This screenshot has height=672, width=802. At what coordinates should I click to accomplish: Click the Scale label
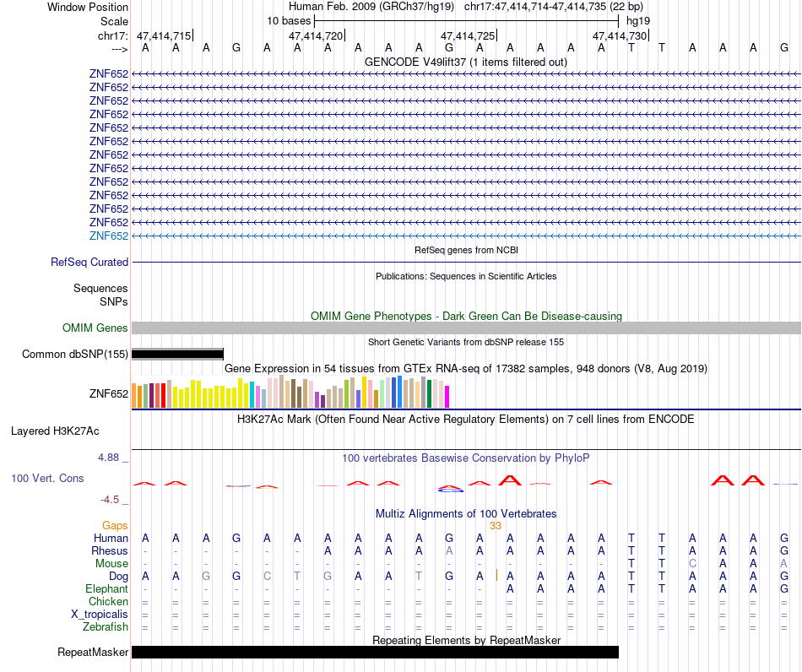114,21
